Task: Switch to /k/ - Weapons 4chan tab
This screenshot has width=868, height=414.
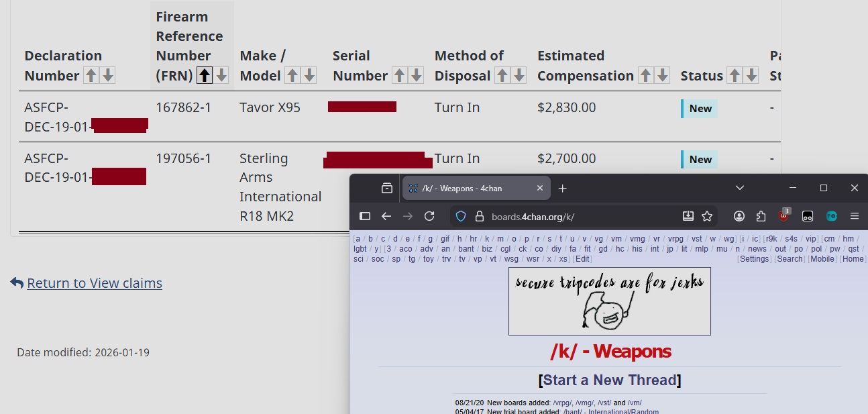Action: click(476, 189)
